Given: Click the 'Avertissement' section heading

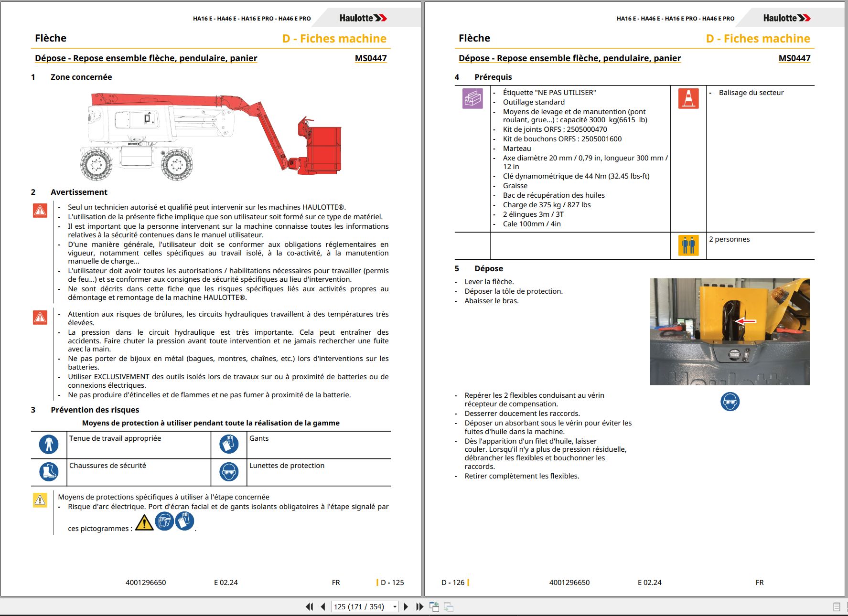Looking at the screenshot, I should pos(79,192).
